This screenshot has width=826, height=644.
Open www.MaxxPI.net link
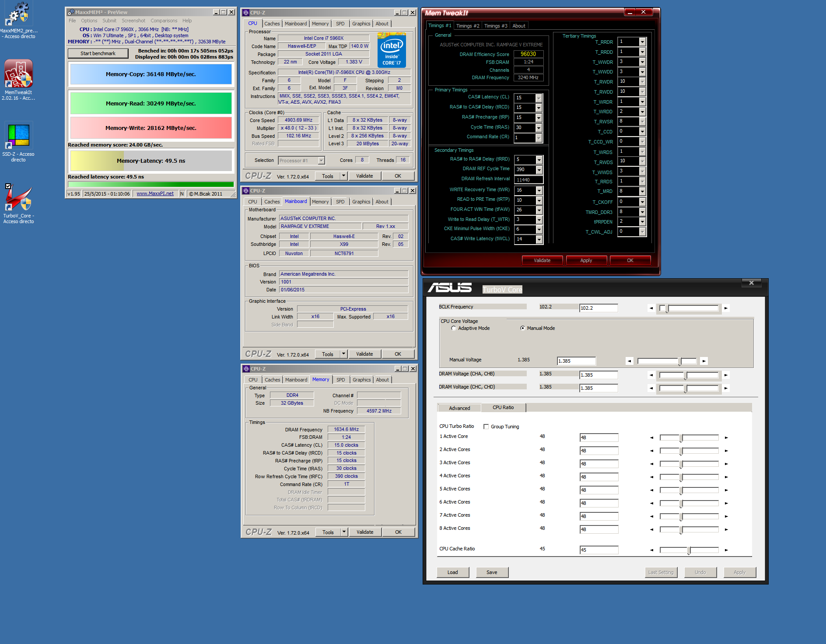click(x=155, y=194)
